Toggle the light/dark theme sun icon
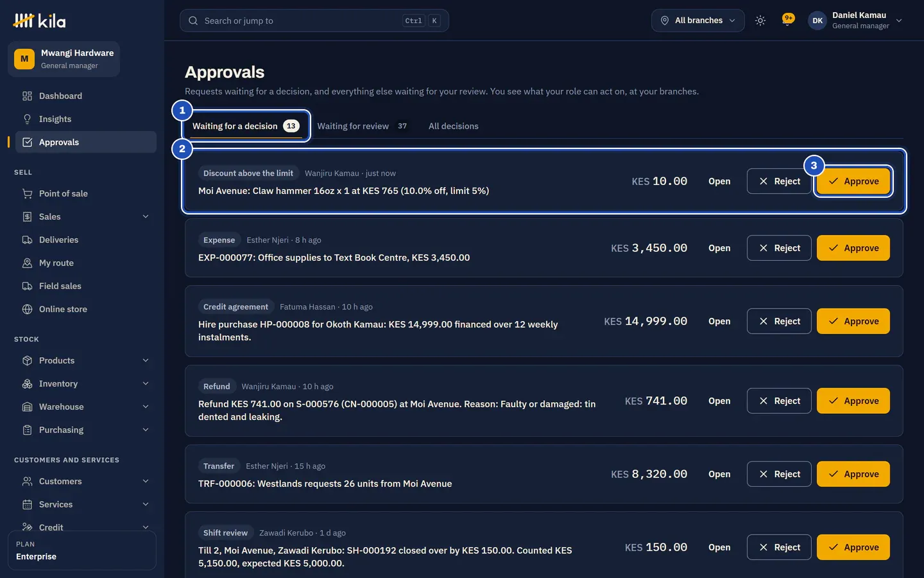924x578 pixels. [x=760, y=21]
